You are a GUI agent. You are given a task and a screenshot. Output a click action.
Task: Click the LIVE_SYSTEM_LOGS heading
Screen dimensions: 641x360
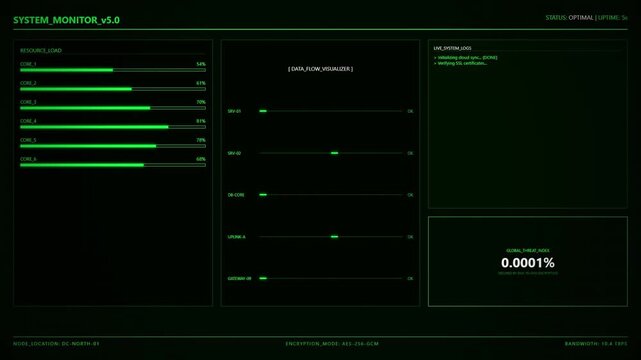coord(453,48)
